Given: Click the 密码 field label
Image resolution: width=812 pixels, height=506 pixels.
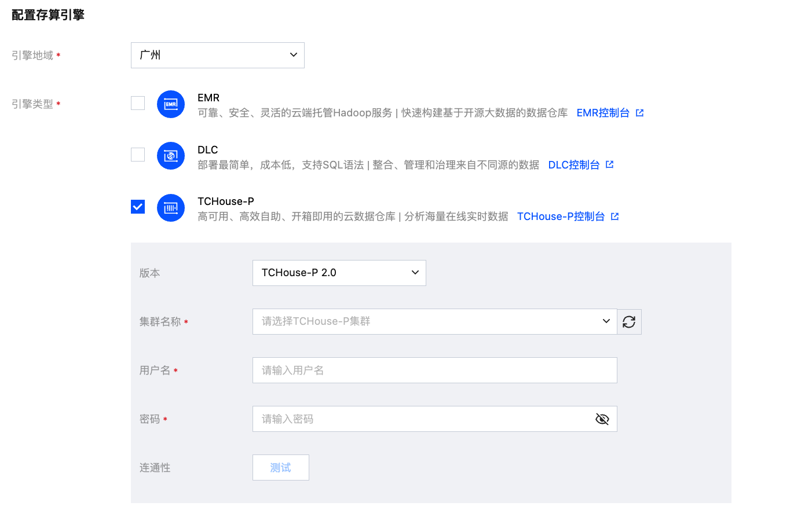Looking at the screenshot, I should click(150, 419).
